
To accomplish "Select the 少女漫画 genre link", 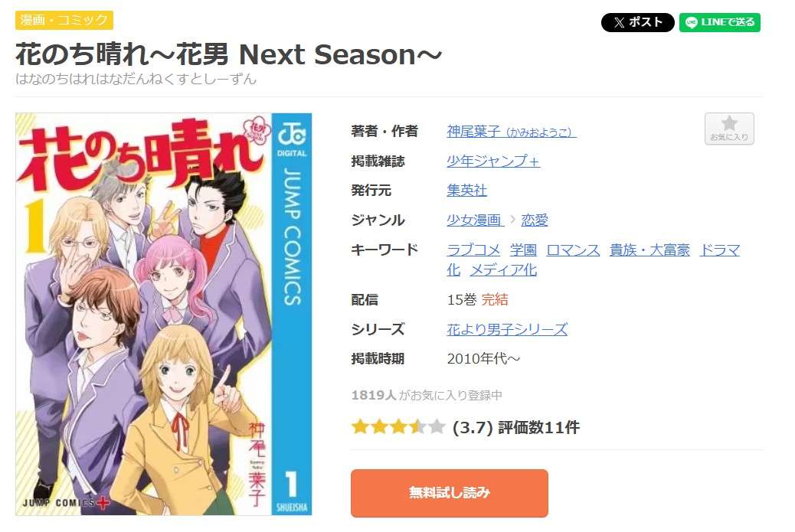I will (x=475, y=220).
